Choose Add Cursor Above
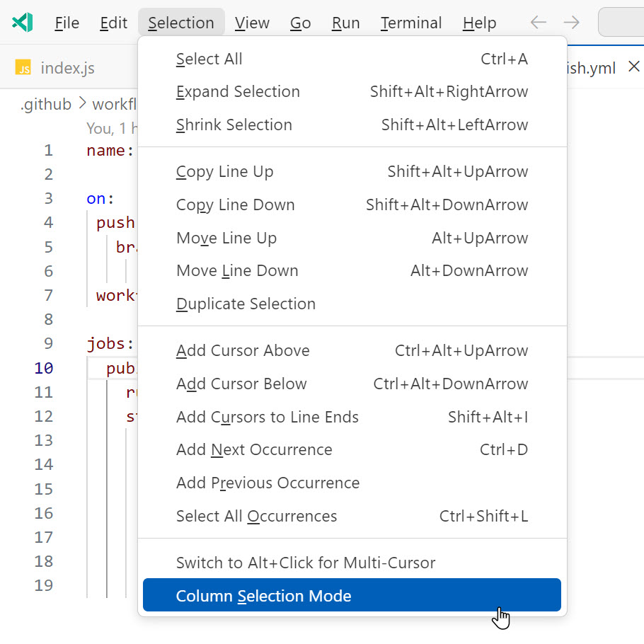Image resolution: width=644 pixels, height=644 pixels. (x=352, y=351)
